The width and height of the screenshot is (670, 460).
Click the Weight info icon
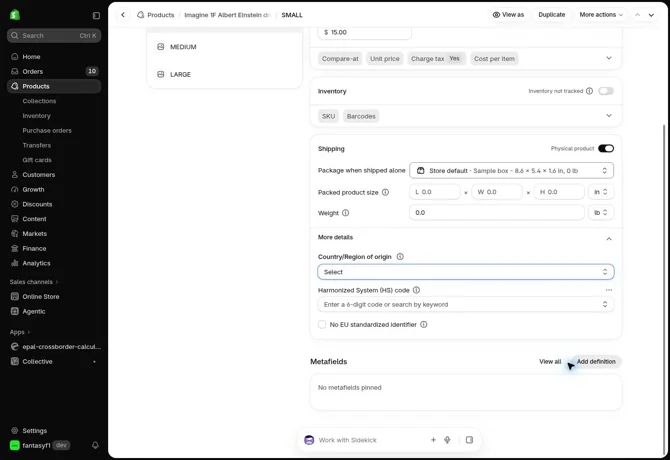point(345,213)
